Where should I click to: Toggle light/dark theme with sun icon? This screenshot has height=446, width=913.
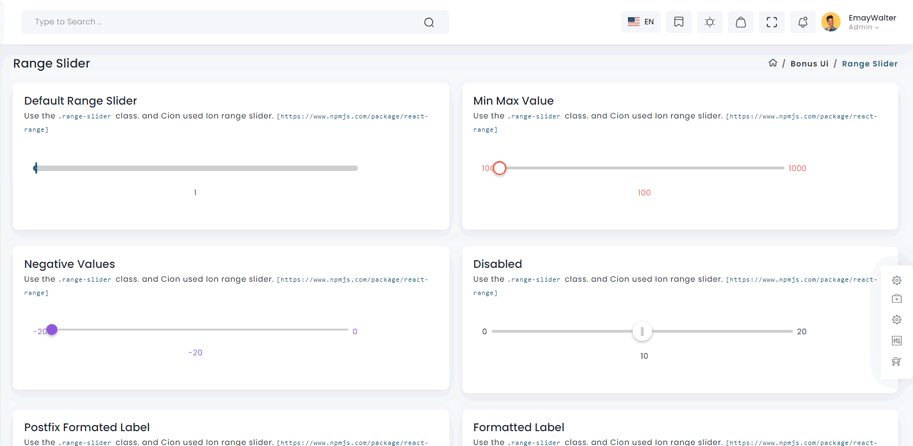[x=710, y=22]
